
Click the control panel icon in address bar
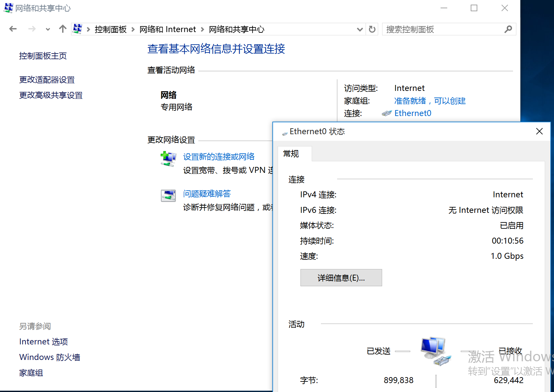[78, 29]
